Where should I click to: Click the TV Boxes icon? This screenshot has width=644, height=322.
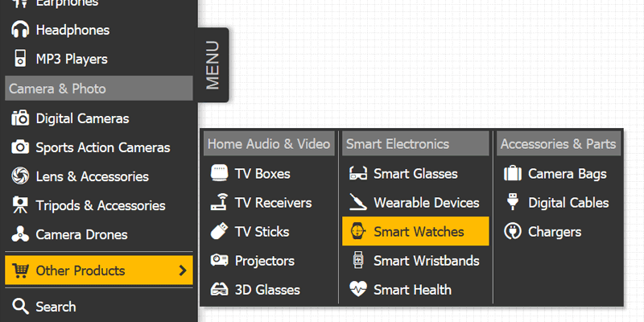219,173
